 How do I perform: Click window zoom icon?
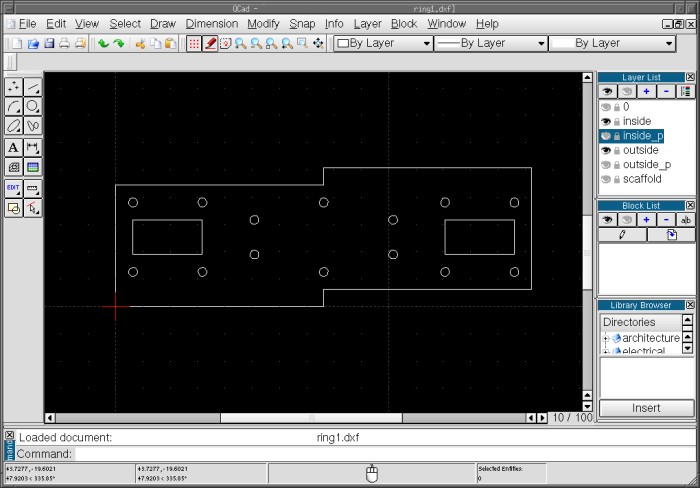(x=303, y=43)
